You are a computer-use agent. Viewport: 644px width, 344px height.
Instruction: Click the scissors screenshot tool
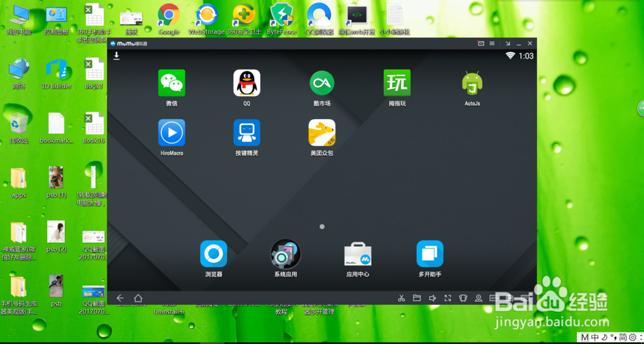click(x=401, y=298)
